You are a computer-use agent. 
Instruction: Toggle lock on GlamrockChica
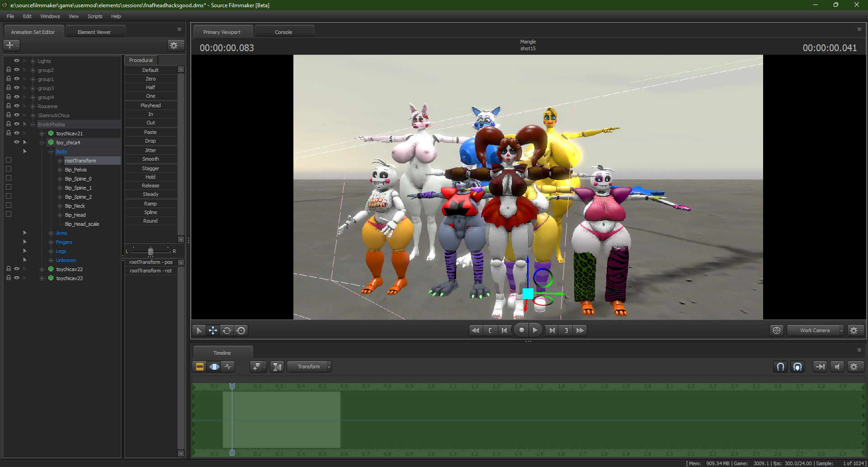point(9,115)
